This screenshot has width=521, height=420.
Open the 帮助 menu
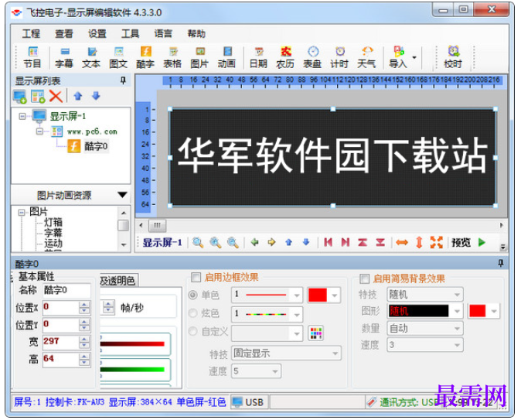click(196, 33)
